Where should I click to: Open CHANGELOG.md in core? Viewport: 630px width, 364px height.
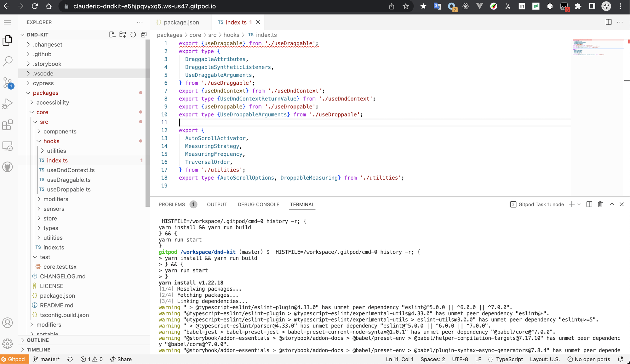coord(63,277)
